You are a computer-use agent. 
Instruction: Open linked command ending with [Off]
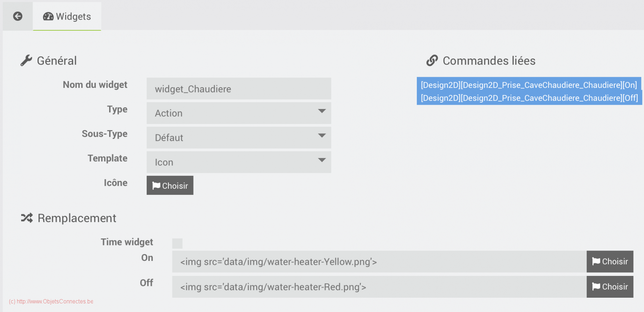click(530, 98)
